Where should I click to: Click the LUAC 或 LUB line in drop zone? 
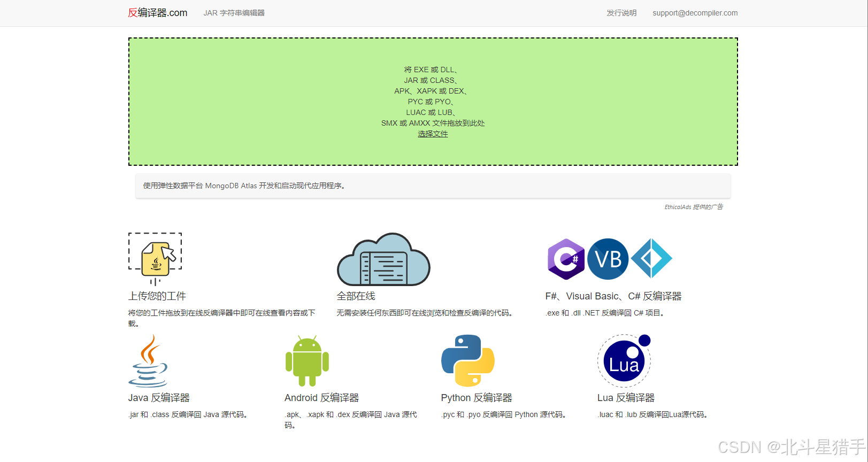pyautogui.click(x=431, y=112)
